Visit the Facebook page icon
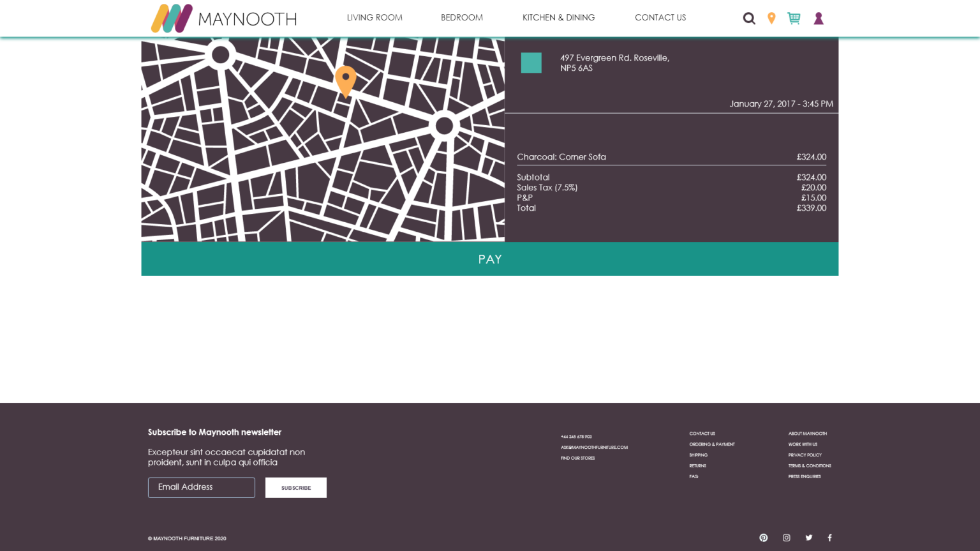980x551 pixels. click(x=829, y=538)
